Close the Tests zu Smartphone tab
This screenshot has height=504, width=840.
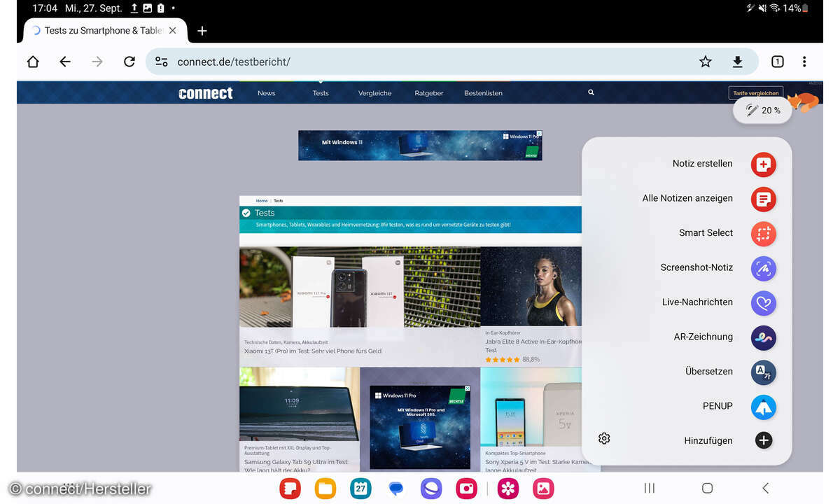coord(173,31)
